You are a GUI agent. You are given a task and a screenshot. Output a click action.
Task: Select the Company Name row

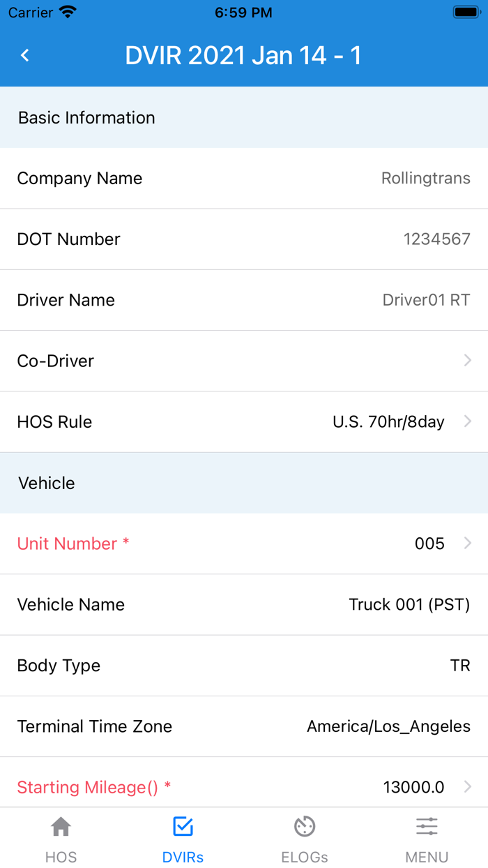coord(244,178)
